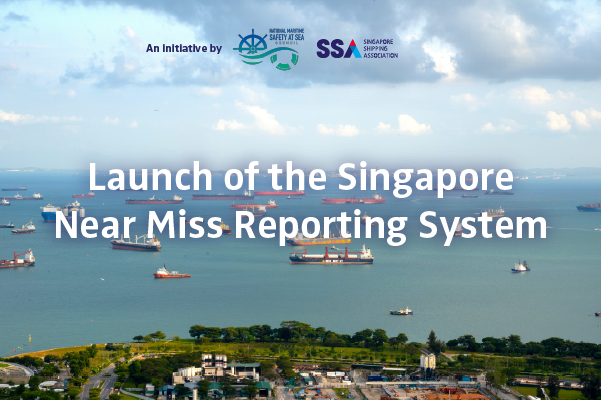The image size is (601, 400).
Task: Click the tall white silo tower near shore
Action: [x=428, y=361]
